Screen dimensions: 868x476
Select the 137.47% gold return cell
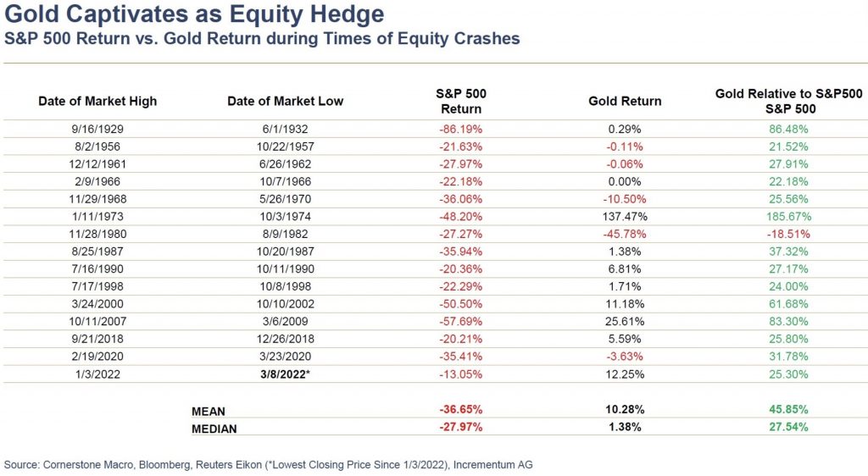[625, 216]
